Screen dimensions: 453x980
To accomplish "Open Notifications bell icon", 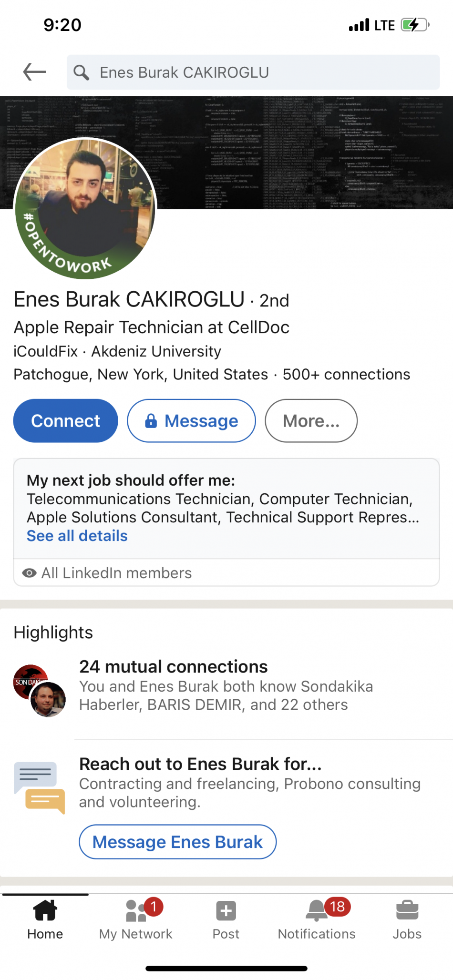I will [317, 910].
